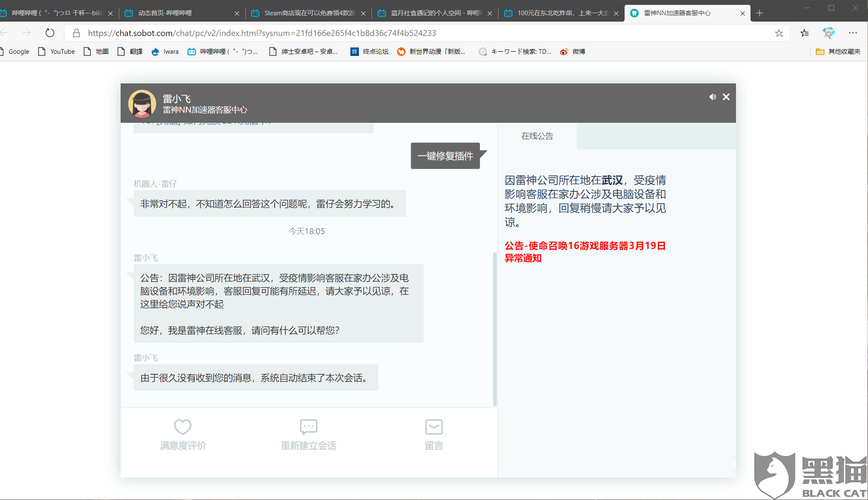The height and width of the screenshot is (500, 868).
Task: Click the page refresh icon
Action: (x=50, y=33)
